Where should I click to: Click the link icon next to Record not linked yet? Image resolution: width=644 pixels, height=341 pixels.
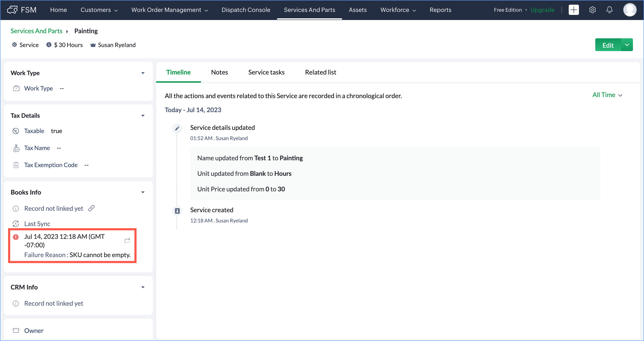click(x=91, y=208)
